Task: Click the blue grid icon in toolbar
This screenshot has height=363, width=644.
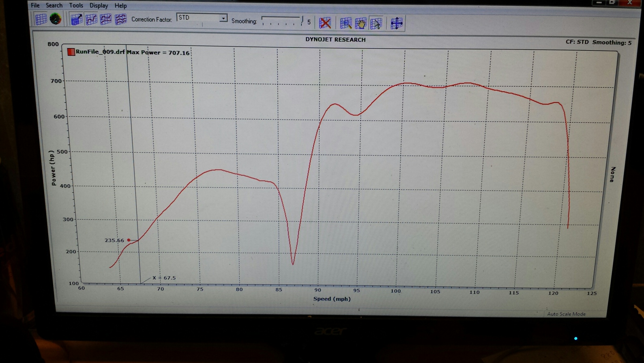Action: [x=41, y=19]
